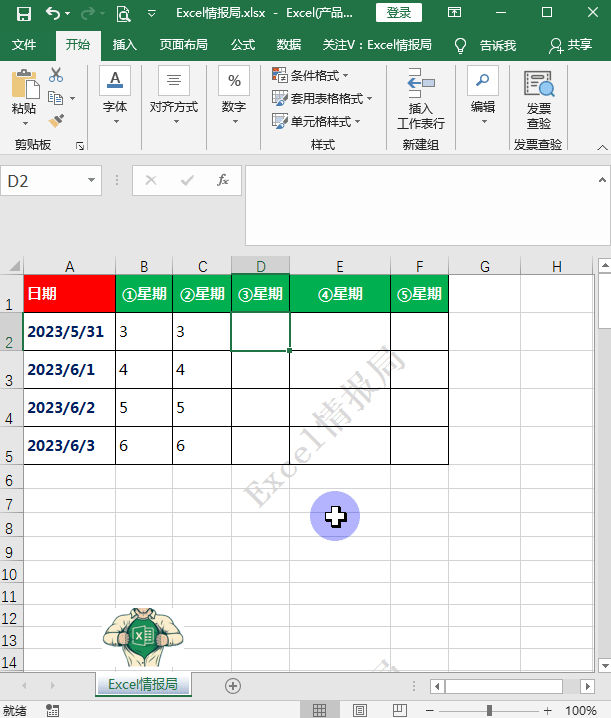
Task: Select row 6 header
Action: 9,479
